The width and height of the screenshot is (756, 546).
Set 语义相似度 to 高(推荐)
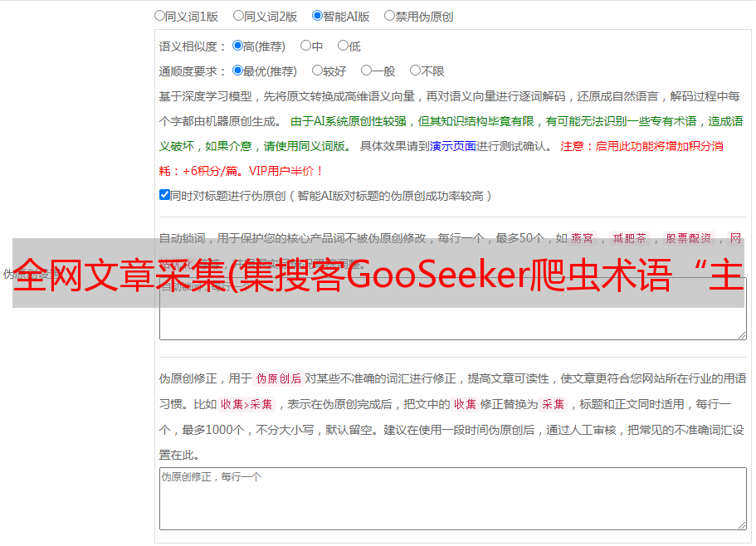237,46
